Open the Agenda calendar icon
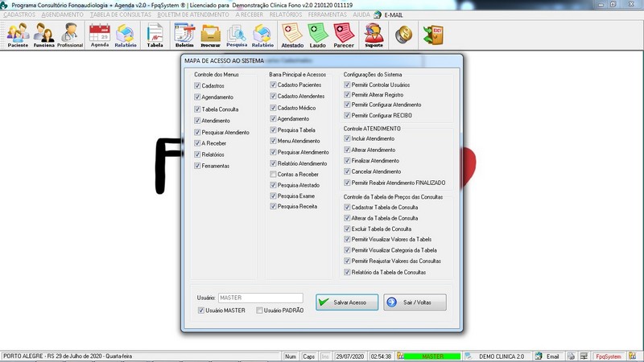Viewport: 644px width, 362px height. click(x=99, y=35)
